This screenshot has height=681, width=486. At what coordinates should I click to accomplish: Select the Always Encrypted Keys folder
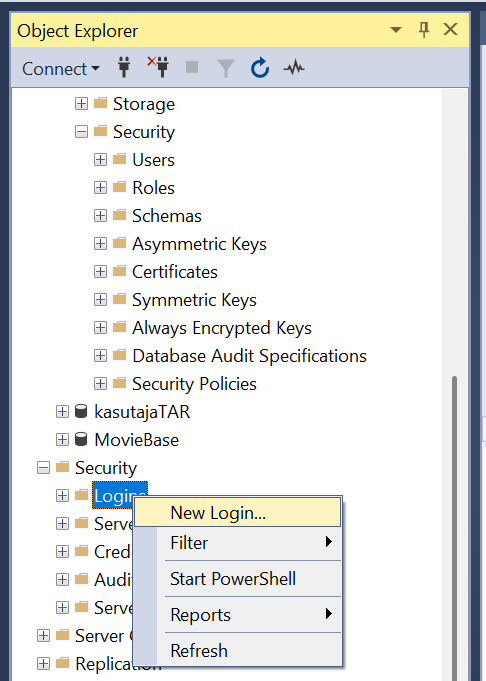(222, 328)
